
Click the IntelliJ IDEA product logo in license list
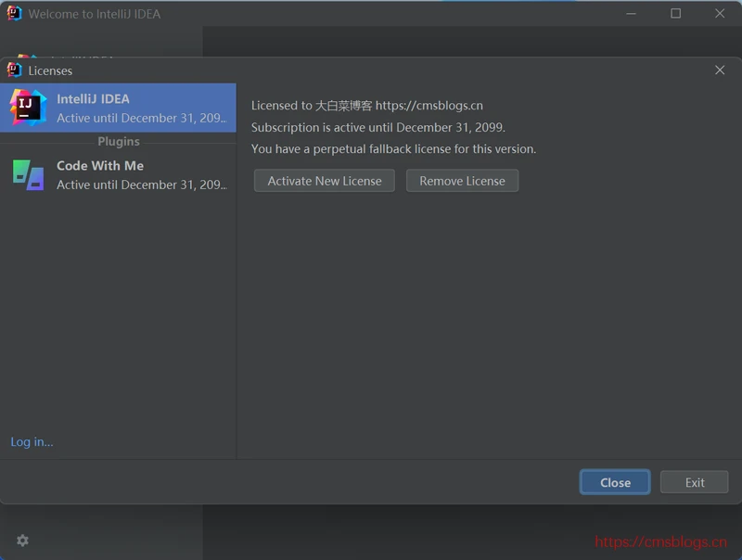click(28, 108)
